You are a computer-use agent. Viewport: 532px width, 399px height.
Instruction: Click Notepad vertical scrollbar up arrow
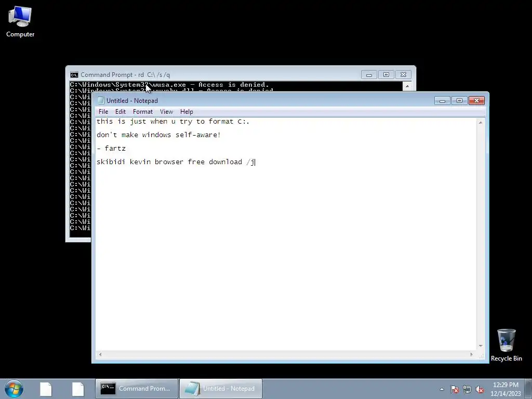(x=481, y=123)
